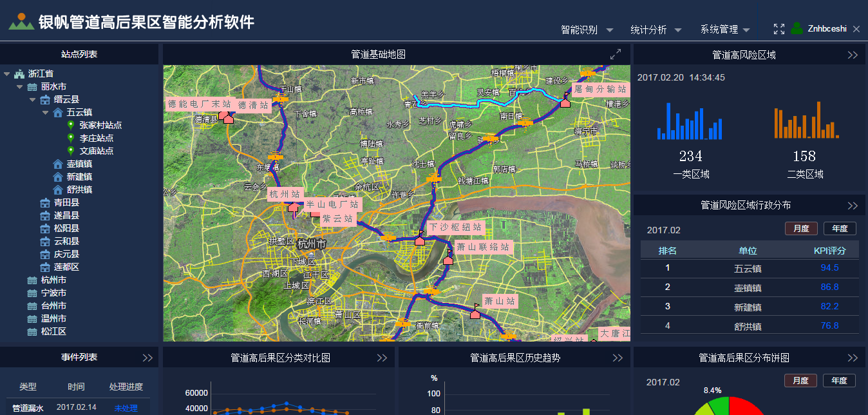Screen dimensions: 868x415
Task: Click the mountain logo icon beside the app title
Action: pos(21,21)
